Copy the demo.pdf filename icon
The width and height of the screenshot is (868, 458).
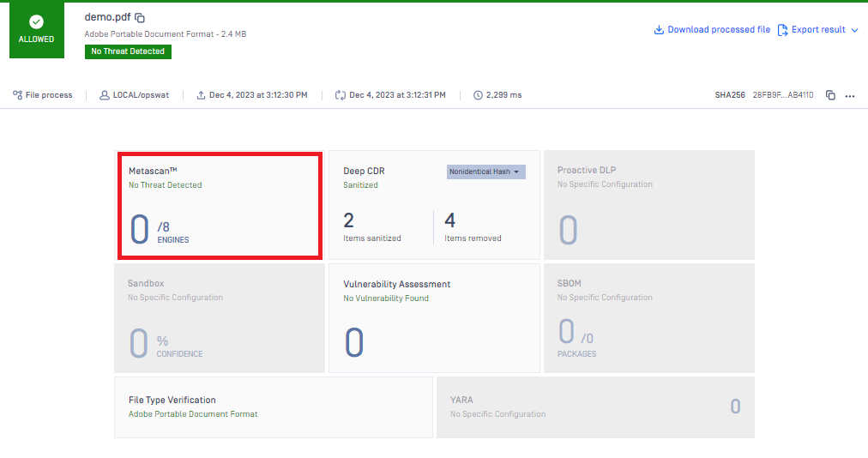point(141,18)
